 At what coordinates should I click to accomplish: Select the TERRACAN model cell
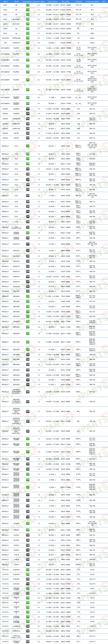click(x=16, y=38)
